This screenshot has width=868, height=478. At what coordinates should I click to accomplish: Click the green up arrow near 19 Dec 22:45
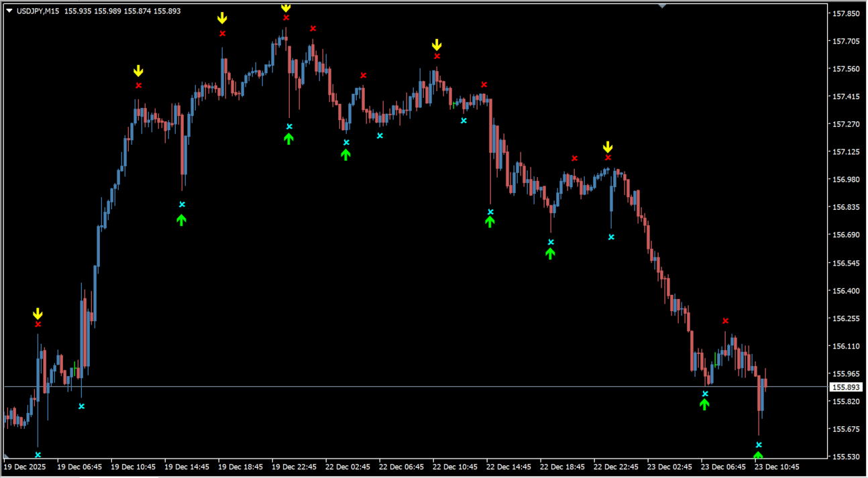288,138
